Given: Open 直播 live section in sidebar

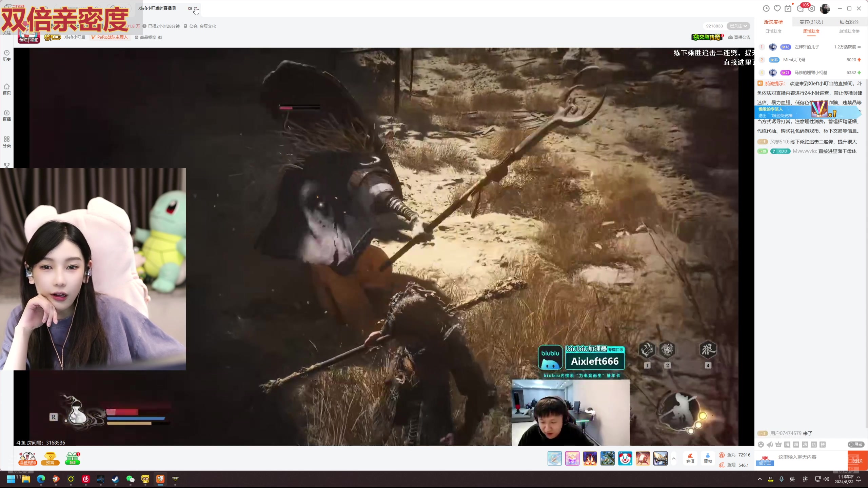Looking at the screenshot, I should [x=7, y=116].
